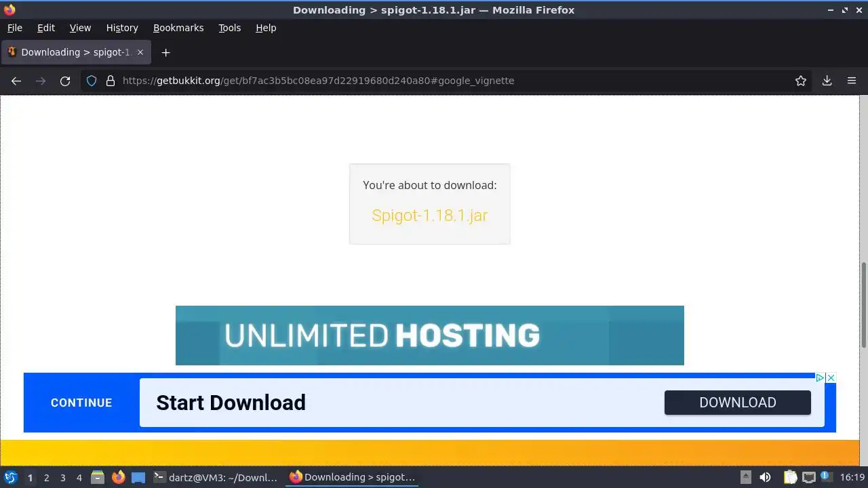
Task: Click the Unlimited Hosting banner ad
Action: [430, 335]
